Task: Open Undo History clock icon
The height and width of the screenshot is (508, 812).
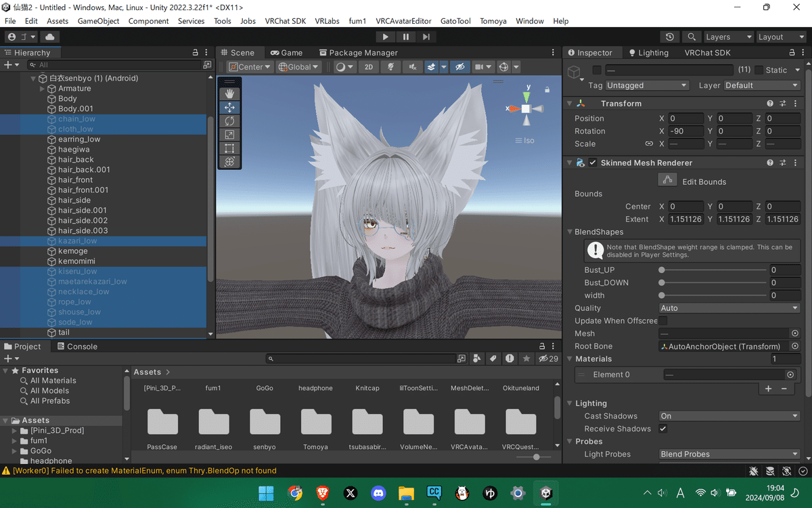Action: pyautogui.click(x=669, y=37)
